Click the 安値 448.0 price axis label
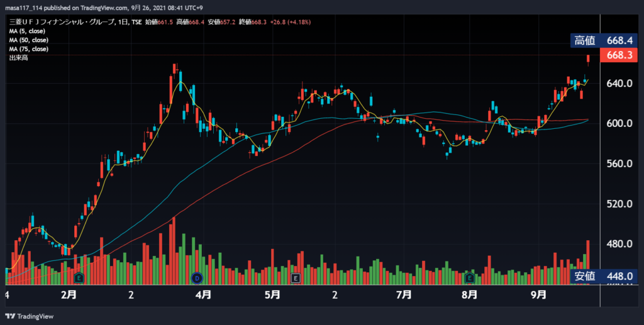The image size is (644, 325). pyautogui.click(x=604, y=276)
